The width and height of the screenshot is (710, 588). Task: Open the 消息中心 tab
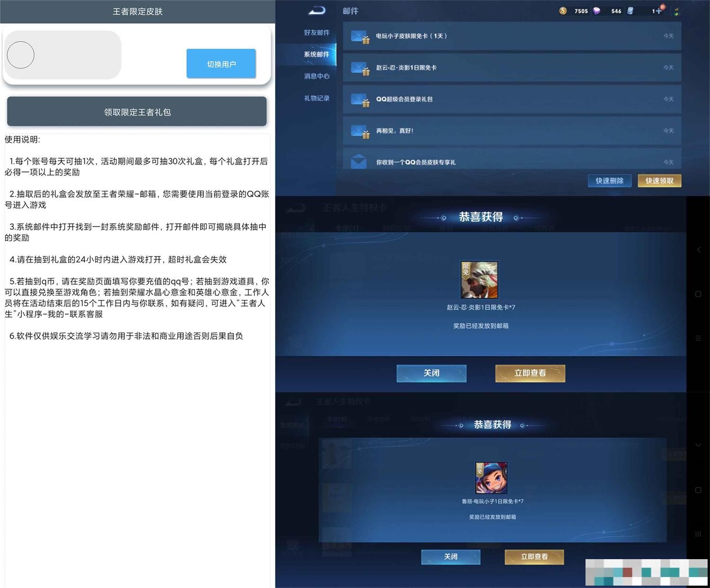[x=317, y=76]
